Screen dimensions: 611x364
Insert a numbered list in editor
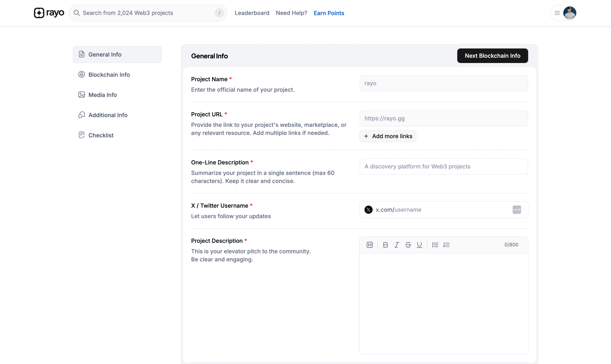pyautogui.click(x=446, y=245)
